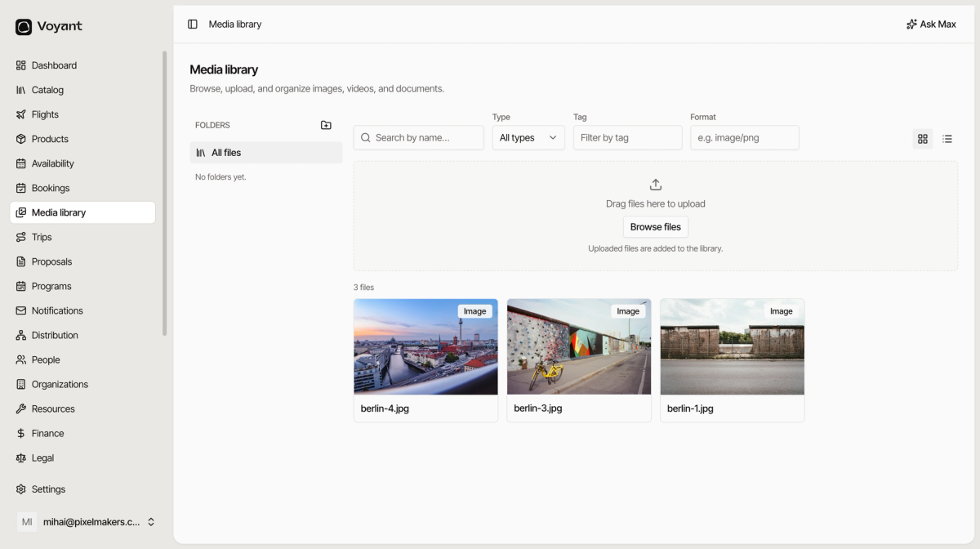Click the Notifications envelope icon
This screenshot has height=549, width=980.
click(x=21, y=310)
